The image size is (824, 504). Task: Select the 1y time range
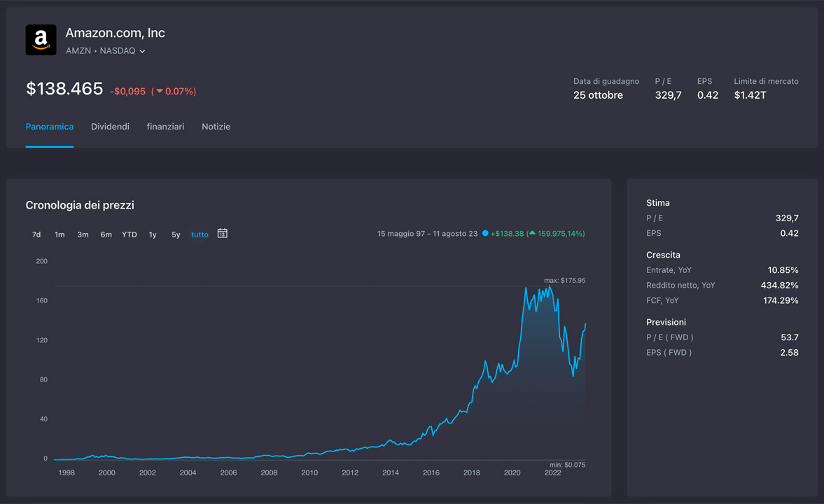click(x=153, y=234)
